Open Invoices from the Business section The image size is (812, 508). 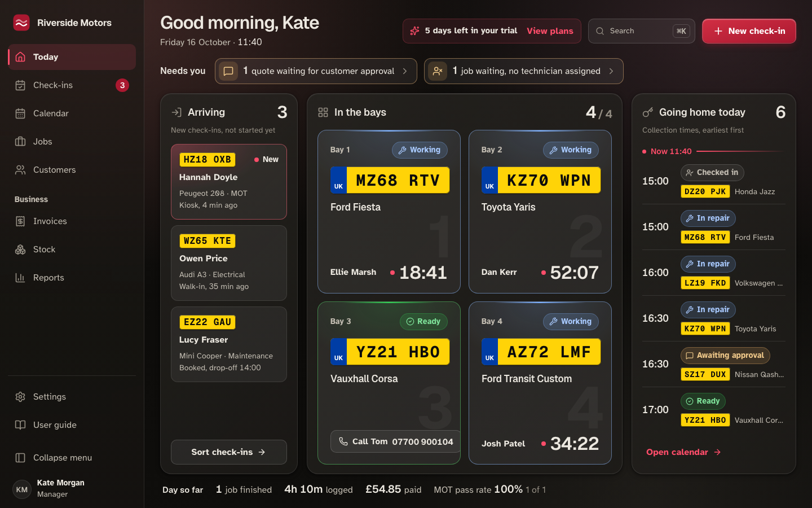(72, 221)
